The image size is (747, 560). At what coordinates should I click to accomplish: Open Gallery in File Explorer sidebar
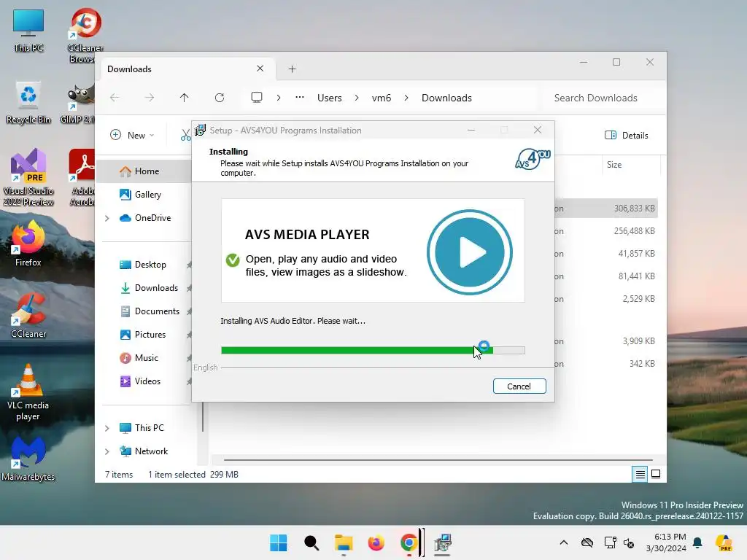coord(147,194)
